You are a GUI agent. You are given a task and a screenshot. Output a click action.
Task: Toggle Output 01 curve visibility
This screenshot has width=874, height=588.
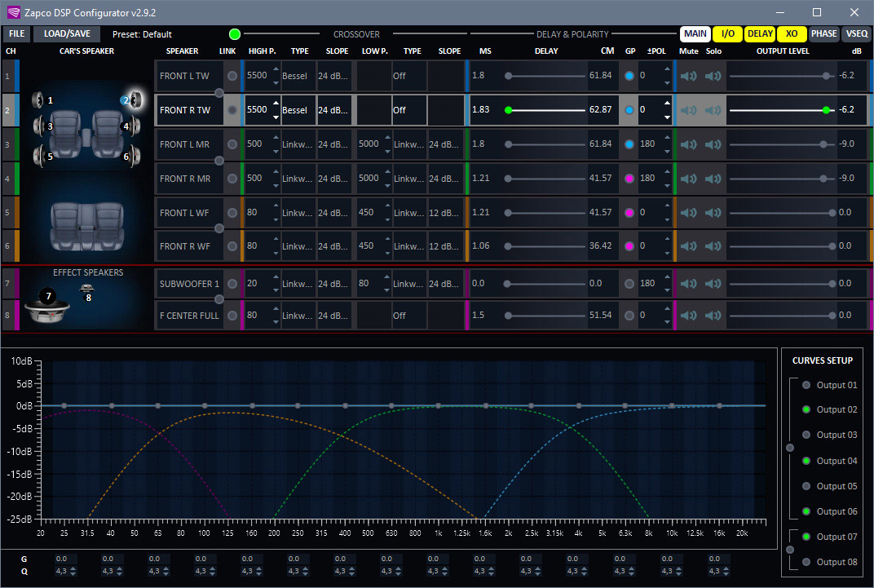point(806,385)
